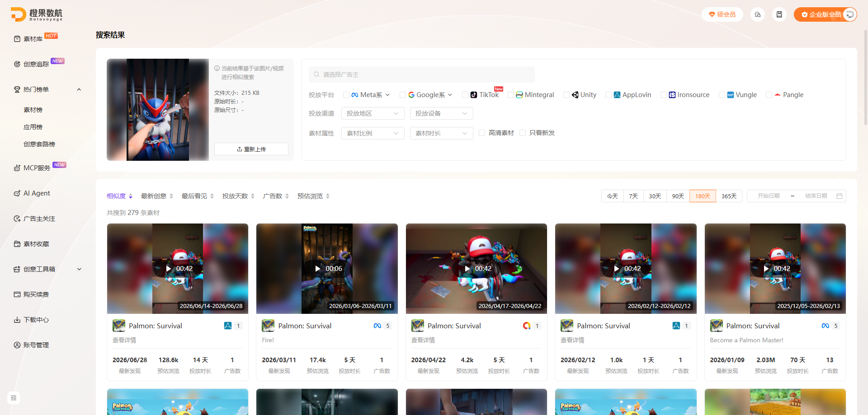
Task: Select 应用榜 submenu item
Action: (x=33, y=127)
